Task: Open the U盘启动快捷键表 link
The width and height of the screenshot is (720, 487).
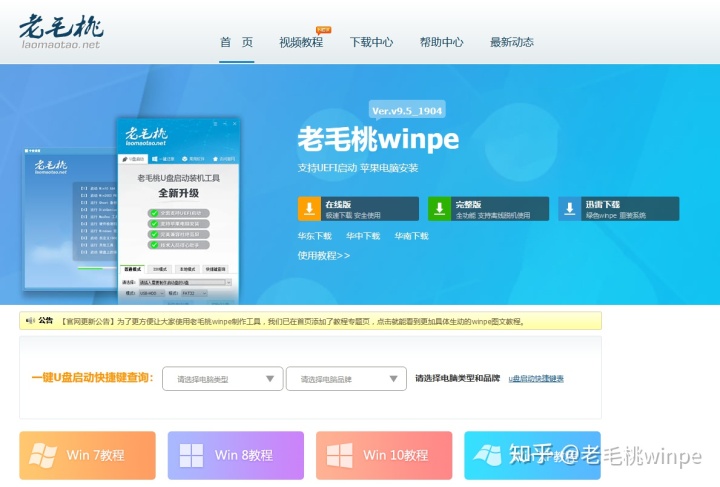Action: click(x=536, y=379)
